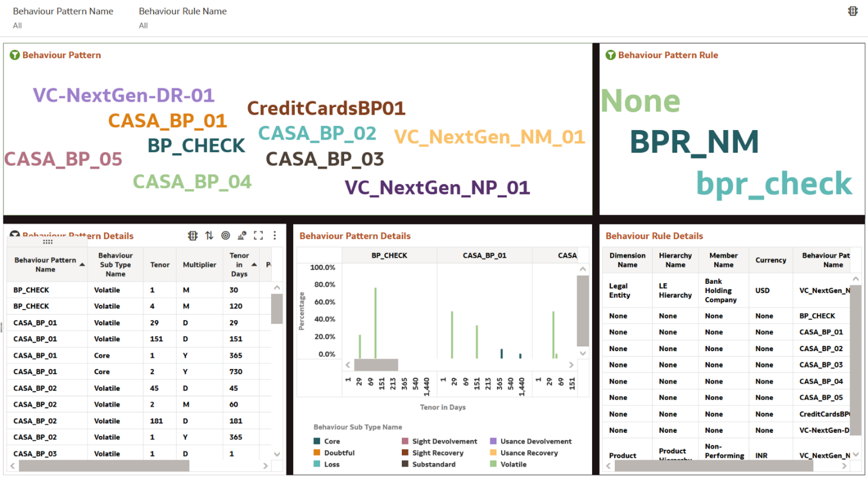The width and height of the screenshot is (868, 477).
Task: Click the Tenor column header
Action: [x=161, y=264]
